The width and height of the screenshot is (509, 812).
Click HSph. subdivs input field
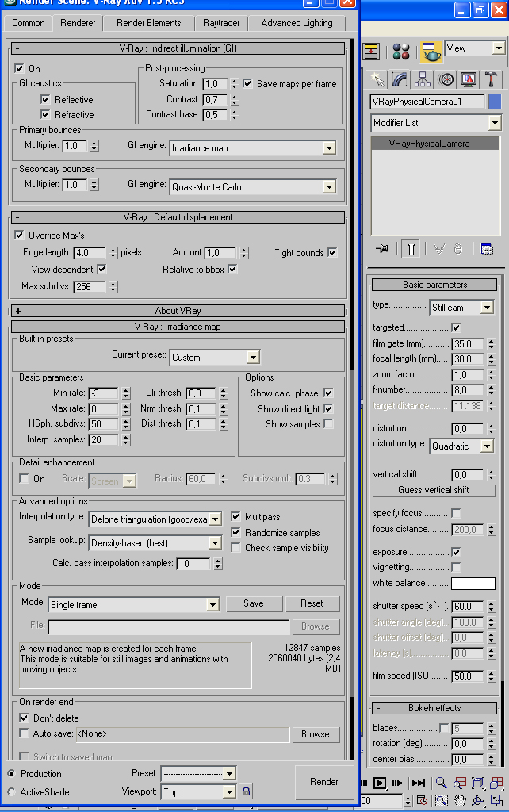point(104,424)
